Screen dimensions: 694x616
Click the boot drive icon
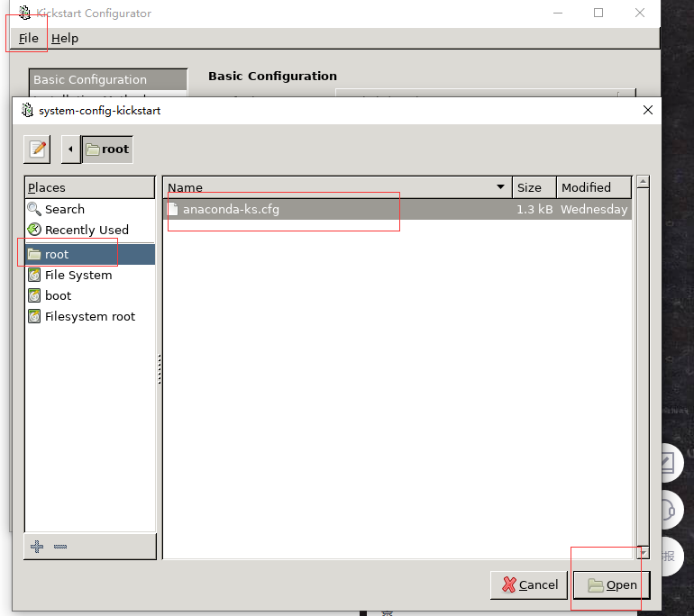click(34, 295)
